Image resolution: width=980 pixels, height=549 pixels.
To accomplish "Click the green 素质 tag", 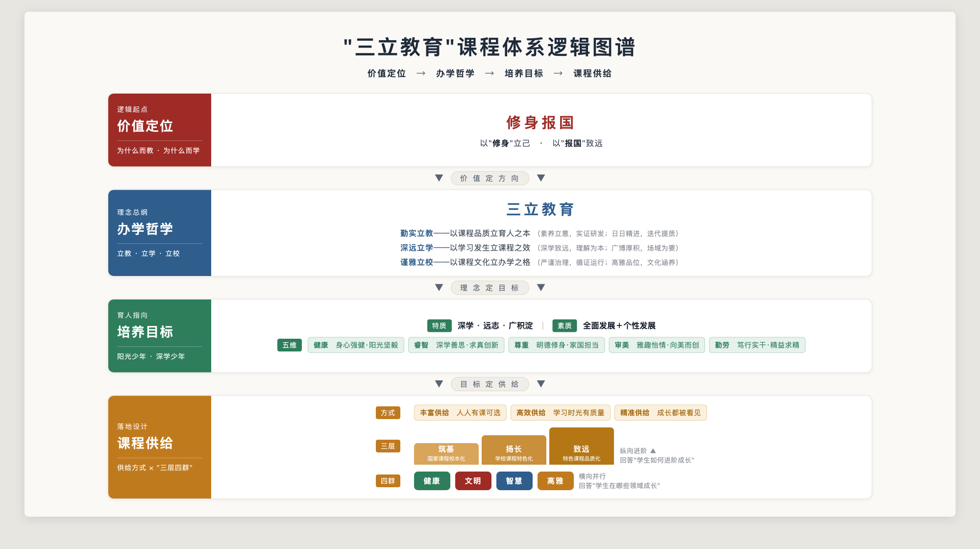I will point(564,326).
